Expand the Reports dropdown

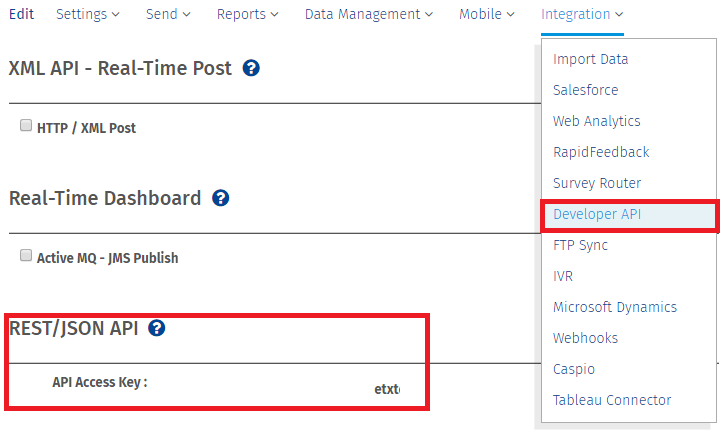coord(248,15)
